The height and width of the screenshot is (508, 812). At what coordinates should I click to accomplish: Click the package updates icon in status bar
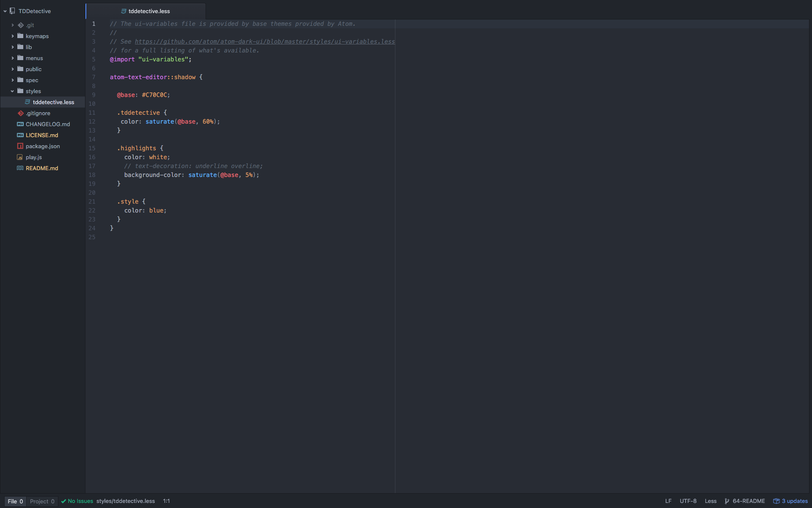pos(776,501)
